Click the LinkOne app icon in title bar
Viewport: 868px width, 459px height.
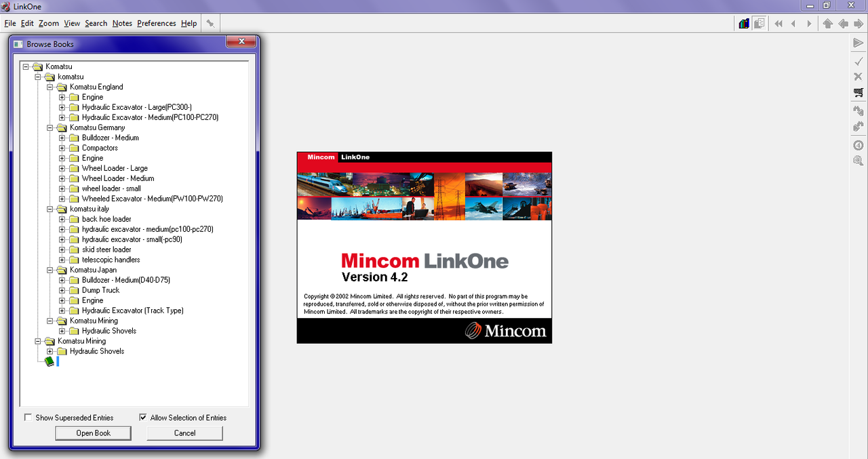coord(6,6)
